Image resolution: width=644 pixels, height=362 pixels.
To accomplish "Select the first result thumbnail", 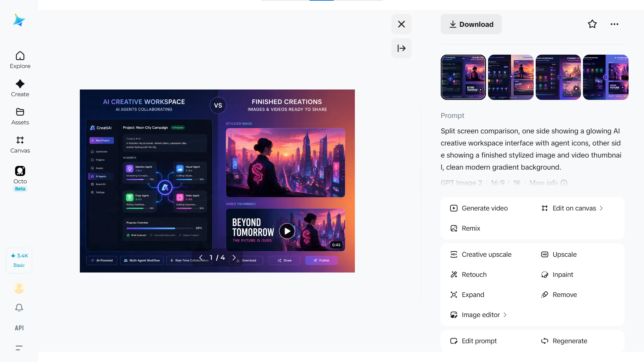I will tap(463, 77).
